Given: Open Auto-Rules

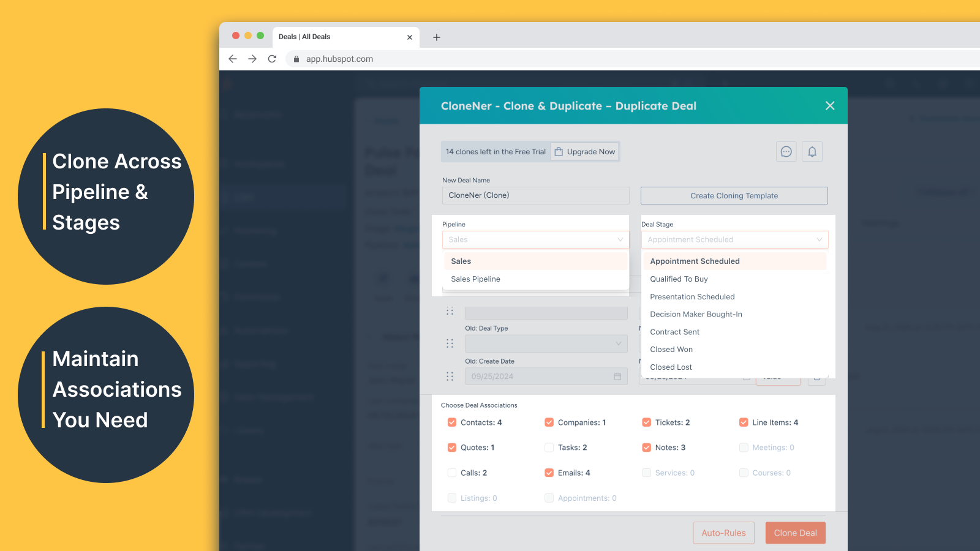Looking at the screenshot, I should [723, 533].
